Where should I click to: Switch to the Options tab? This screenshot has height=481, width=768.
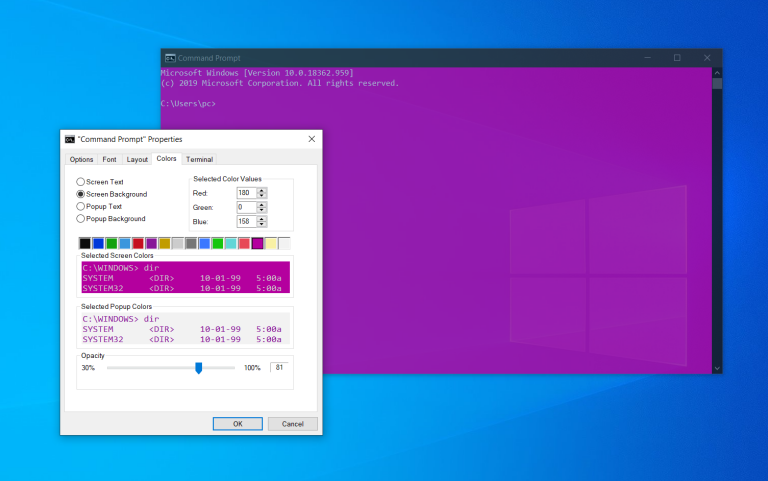(82, 159)
